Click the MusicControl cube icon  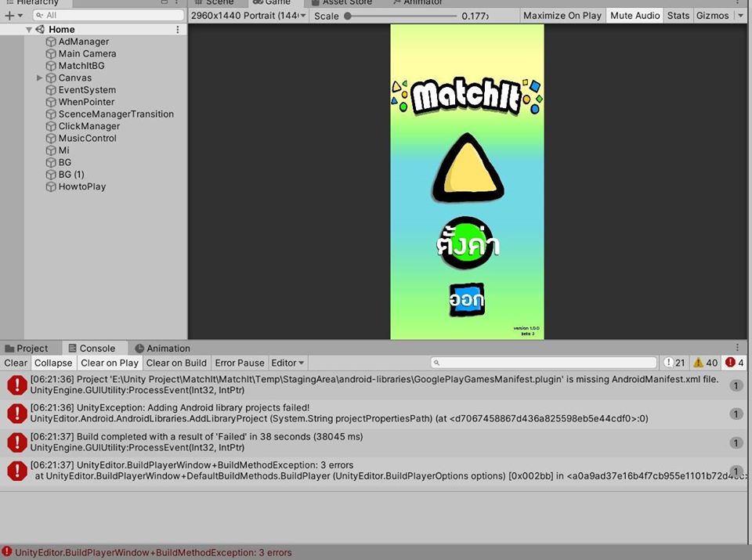[x=51, y=138]
